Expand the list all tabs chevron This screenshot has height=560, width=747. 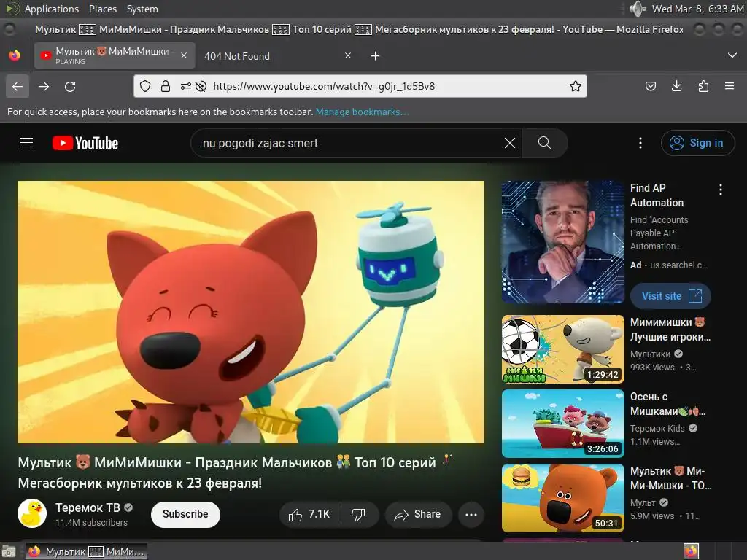click(x=732, y=55)
